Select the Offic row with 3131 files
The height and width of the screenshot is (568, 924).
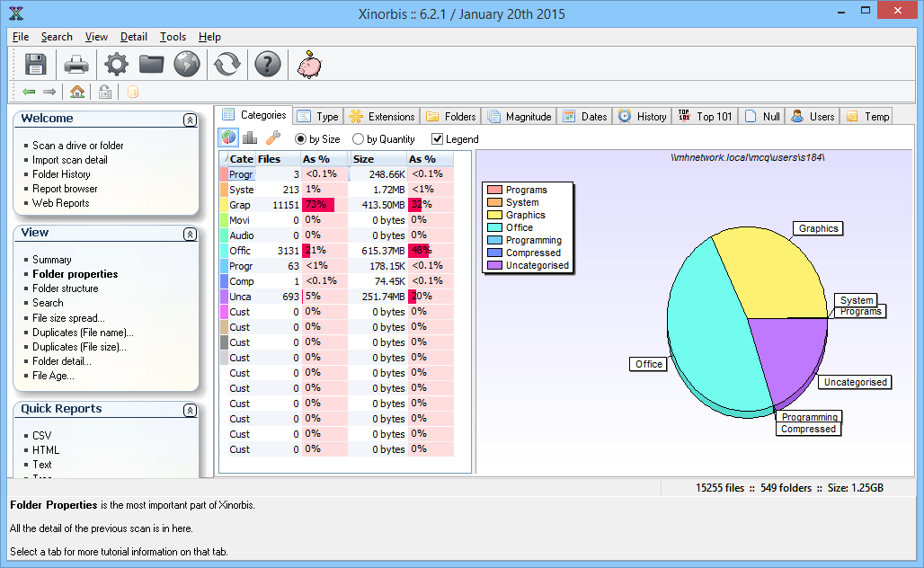[336, 251]
